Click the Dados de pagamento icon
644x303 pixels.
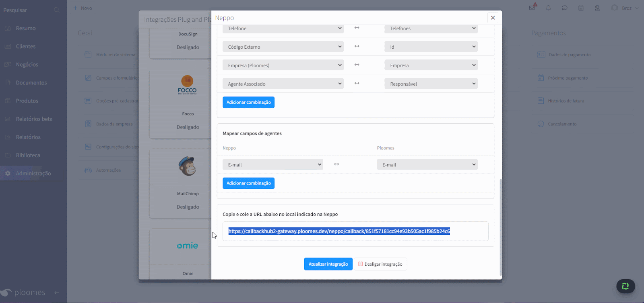click(x=541, y=55)
